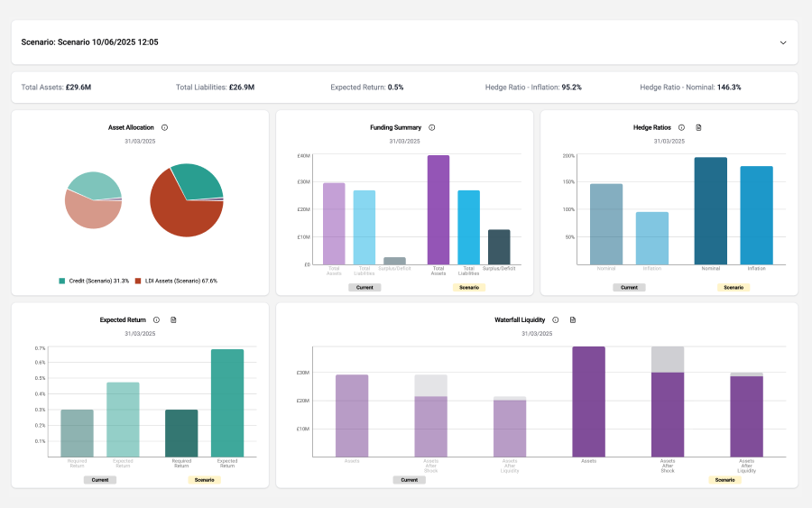Open the Waterfall Liquidity document icon
Image resolution: width=812 pixels, height=508 pixels.
pos(572,319)
